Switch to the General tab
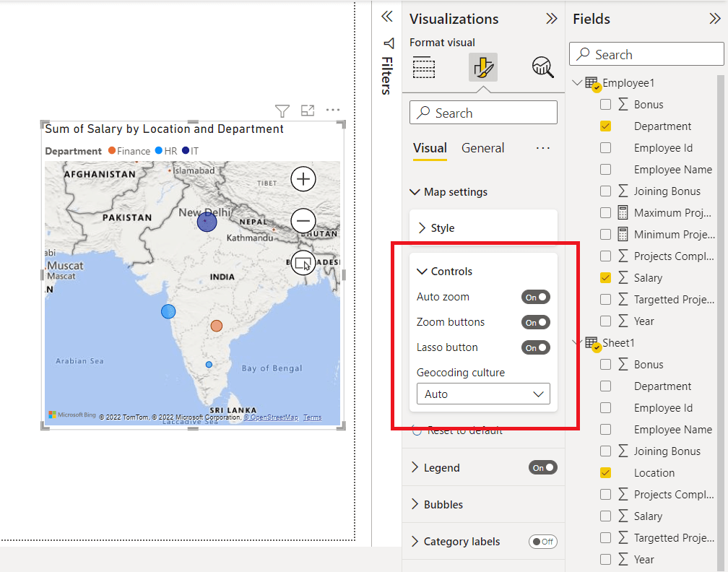 point(482,148)
